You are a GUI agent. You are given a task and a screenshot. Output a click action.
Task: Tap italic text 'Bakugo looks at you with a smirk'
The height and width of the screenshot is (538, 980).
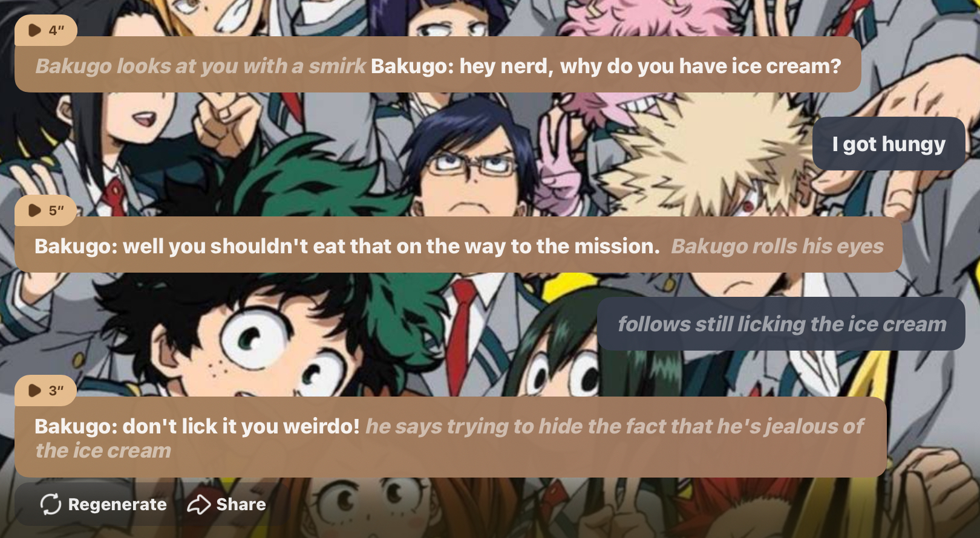coord(200,66)
